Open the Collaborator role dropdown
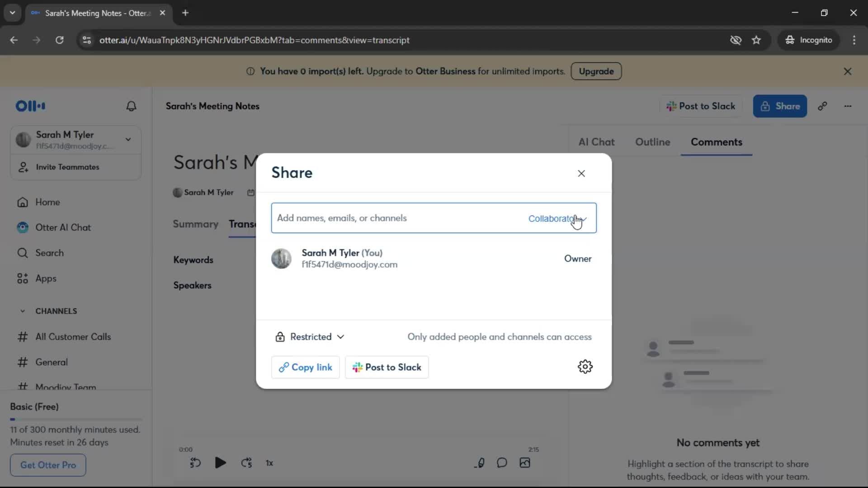The image size is (868, 488). click(x=557, y=219)
